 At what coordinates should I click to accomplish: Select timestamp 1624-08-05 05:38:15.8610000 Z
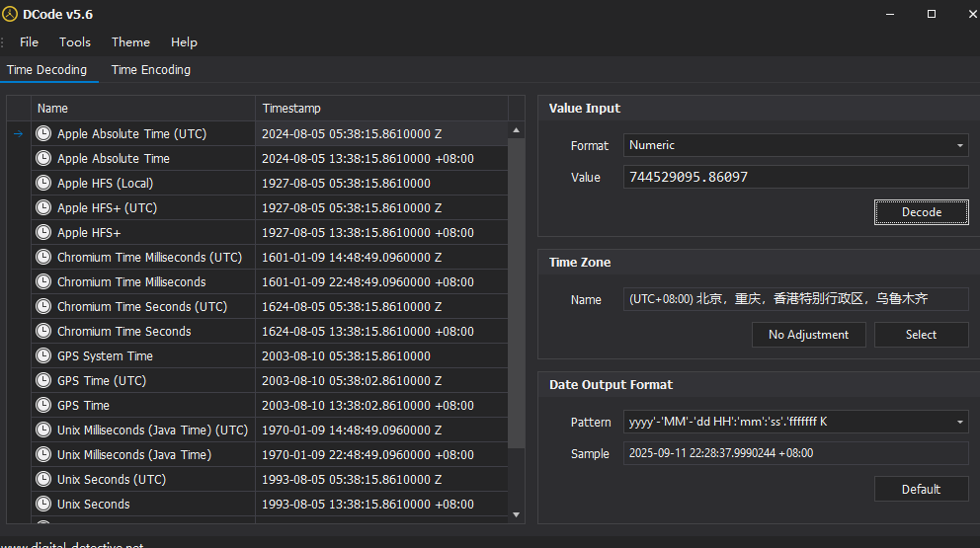(x=381, y=306)
